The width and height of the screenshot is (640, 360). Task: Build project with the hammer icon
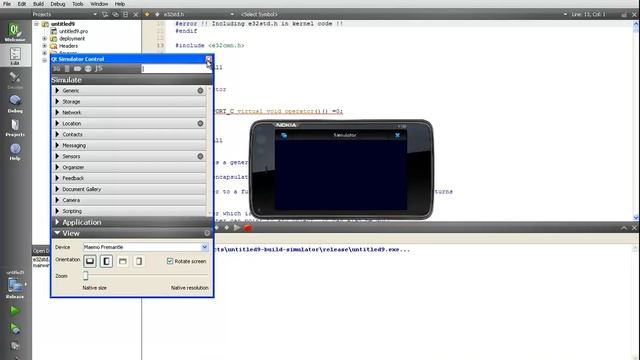(x=14, y=346)
